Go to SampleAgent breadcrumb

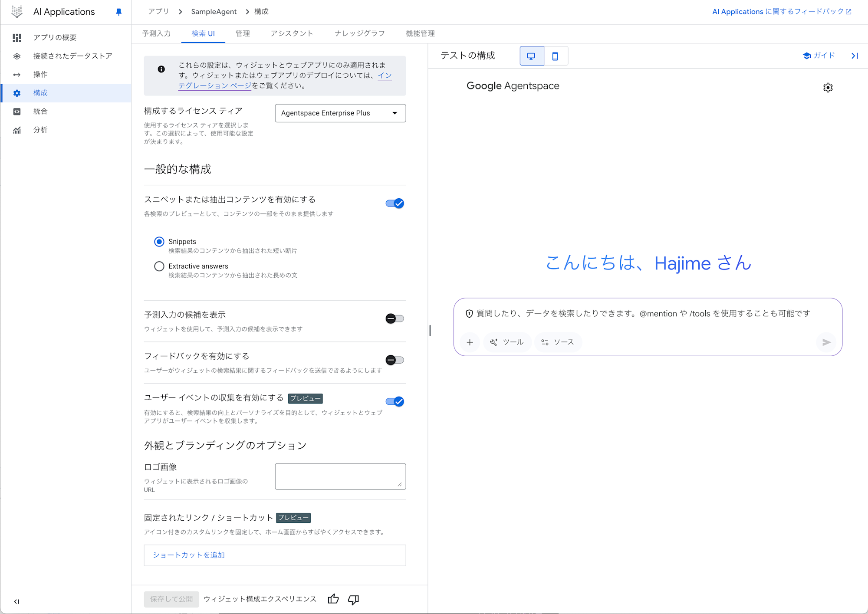coord(214,12)
